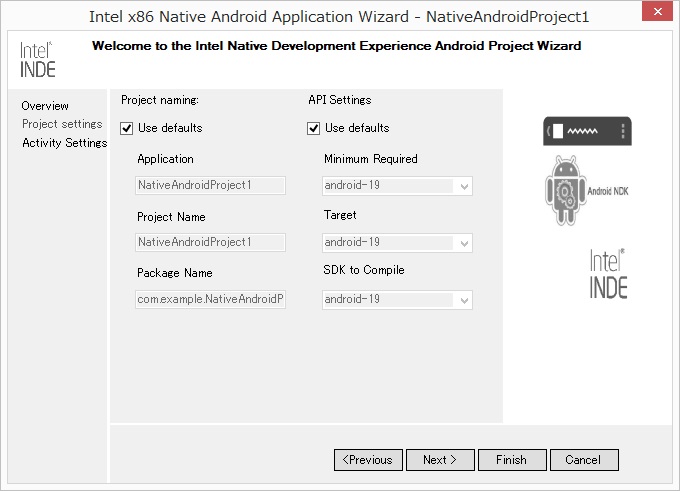Open the SDK to Compile dropdown
This screenshot has height=491, width=680.
coord(397,299)
